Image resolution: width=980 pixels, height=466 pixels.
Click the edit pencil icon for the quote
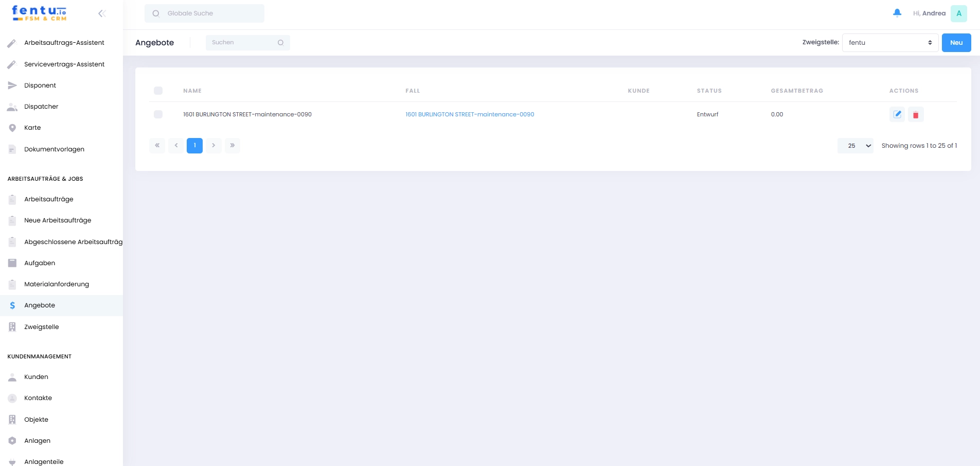(897, 114)
